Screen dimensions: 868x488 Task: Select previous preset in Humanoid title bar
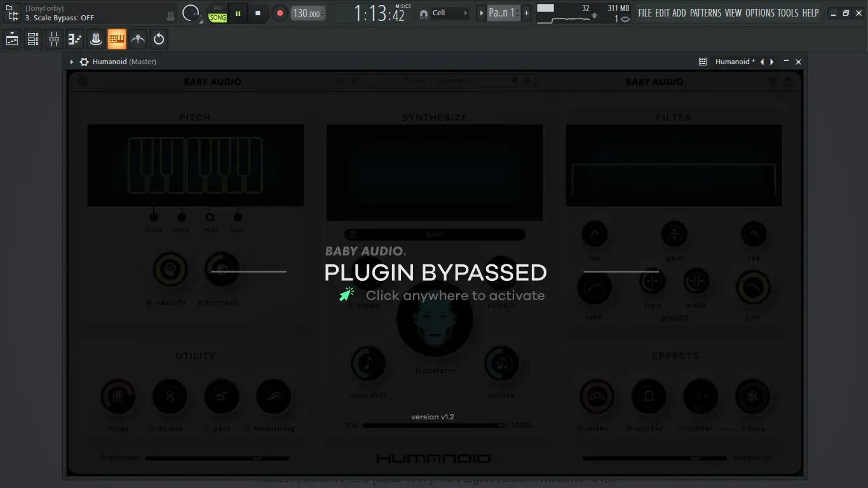tap(762, 62)
